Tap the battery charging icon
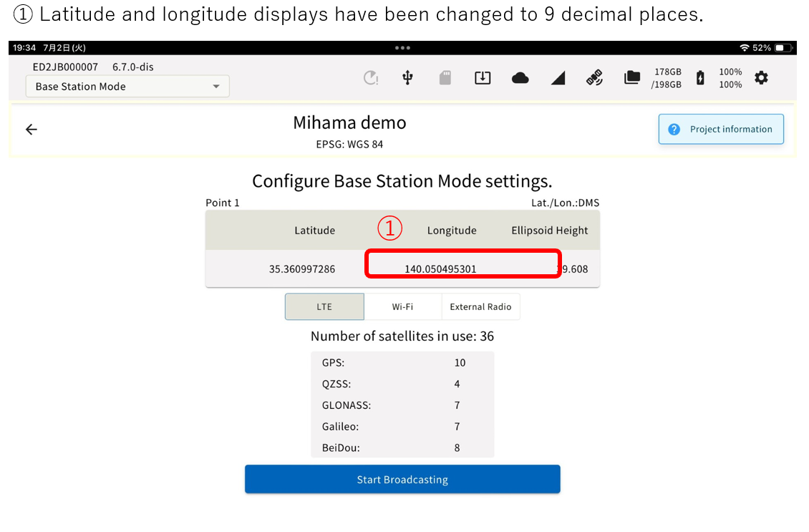Screen dimensions: 809x532 [700, 78]
